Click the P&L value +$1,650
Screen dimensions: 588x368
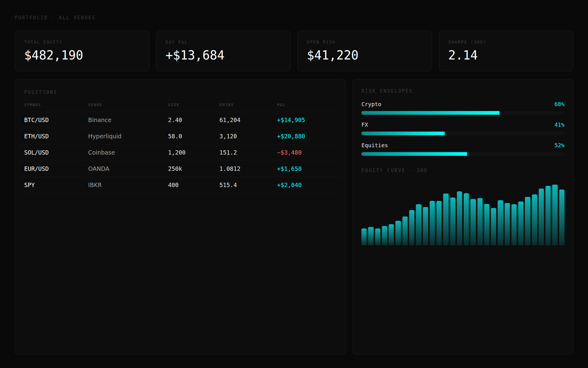289,169
